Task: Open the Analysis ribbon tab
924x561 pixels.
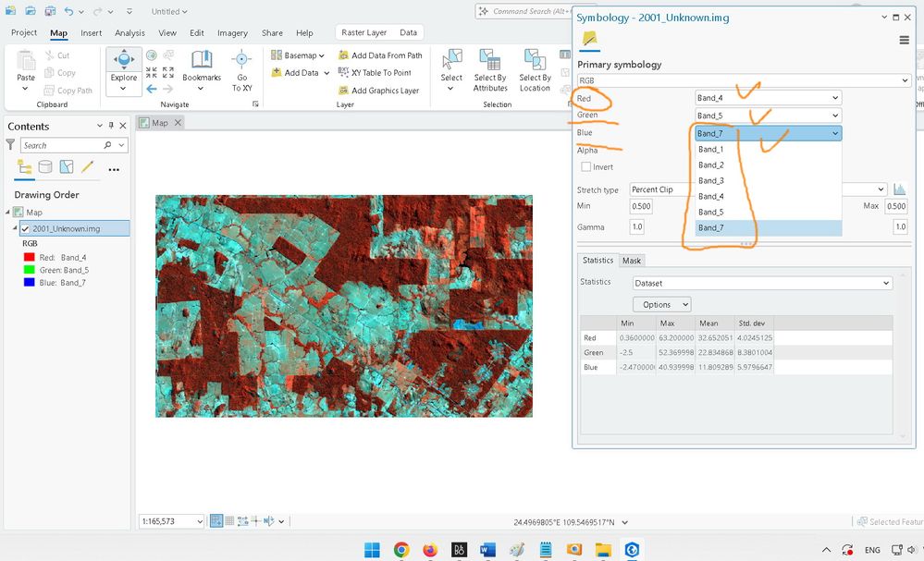Action: pos(129,33)
